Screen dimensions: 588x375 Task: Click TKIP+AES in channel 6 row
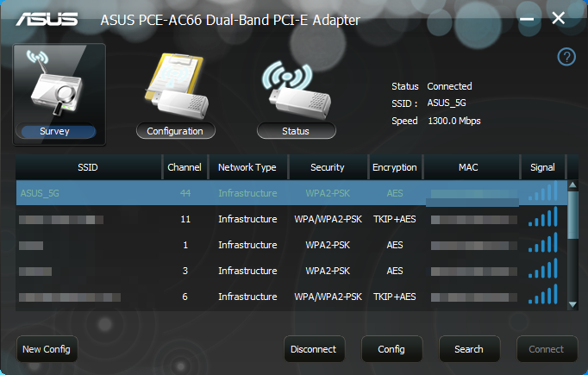[395, 297]
